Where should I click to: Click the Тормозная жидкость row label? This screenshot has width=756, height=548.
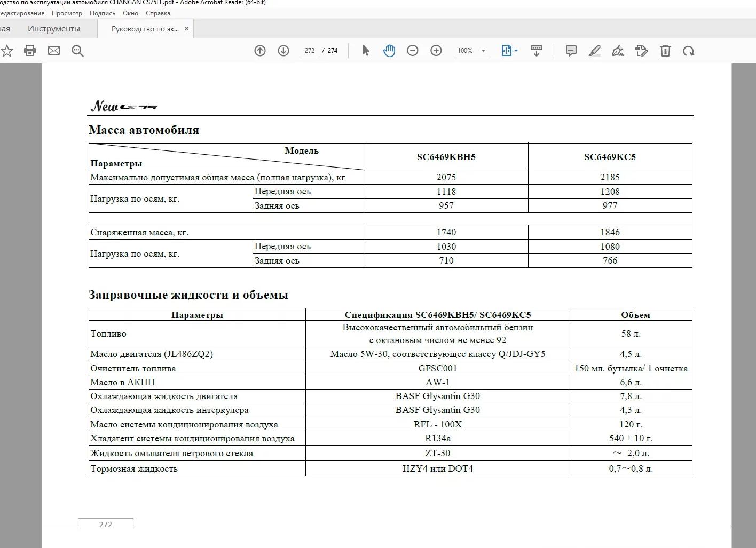pyautogui.click(x=134, y=468)
